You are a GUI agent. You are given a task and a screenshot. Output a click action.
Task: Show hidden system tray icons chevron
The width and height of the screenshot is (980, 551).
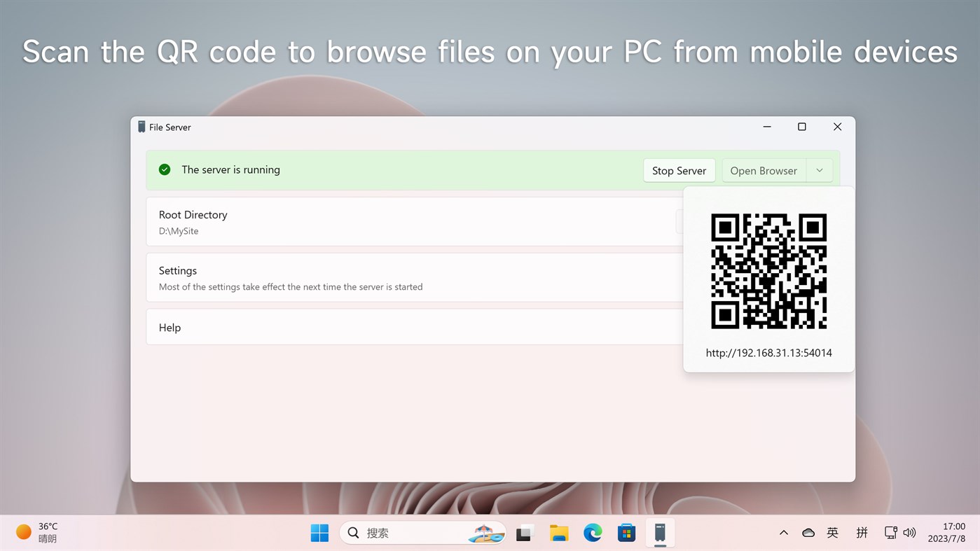(x=784, y=533)
